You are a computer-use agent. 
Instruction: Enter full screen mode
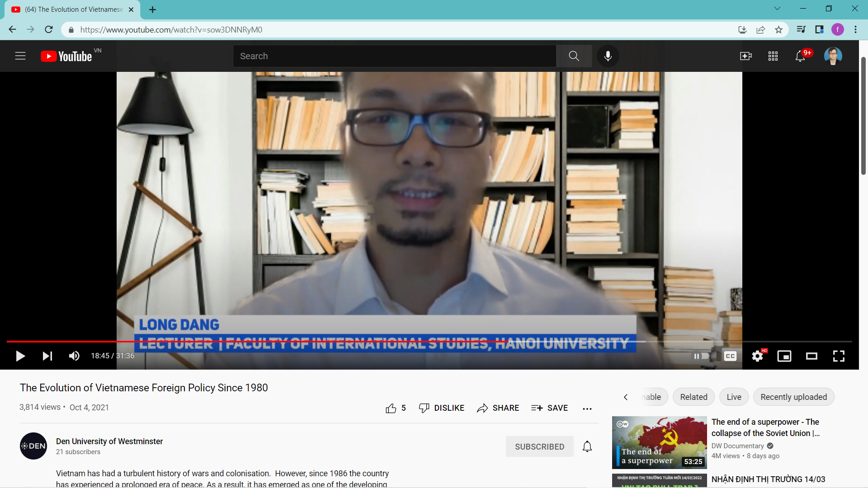(839, 356)
